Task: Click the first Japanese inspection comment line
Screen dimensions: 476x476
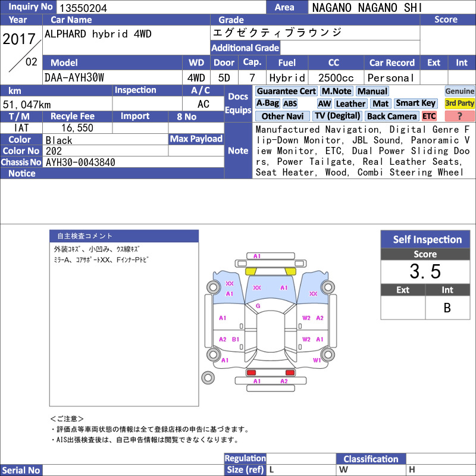Action: click(96, 249)
